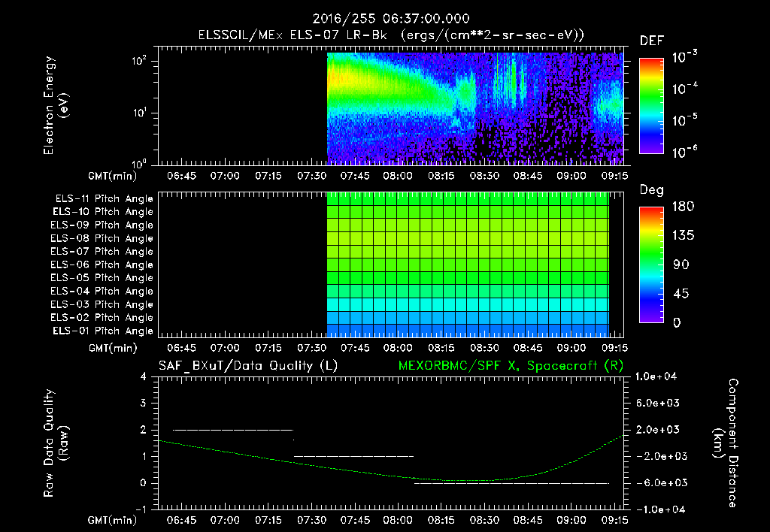Viewport: 770px width, 532px height.
Task: Click the 'SAF_BXuT/Data Quality (L)' title
Action: (x=248, y=366)
